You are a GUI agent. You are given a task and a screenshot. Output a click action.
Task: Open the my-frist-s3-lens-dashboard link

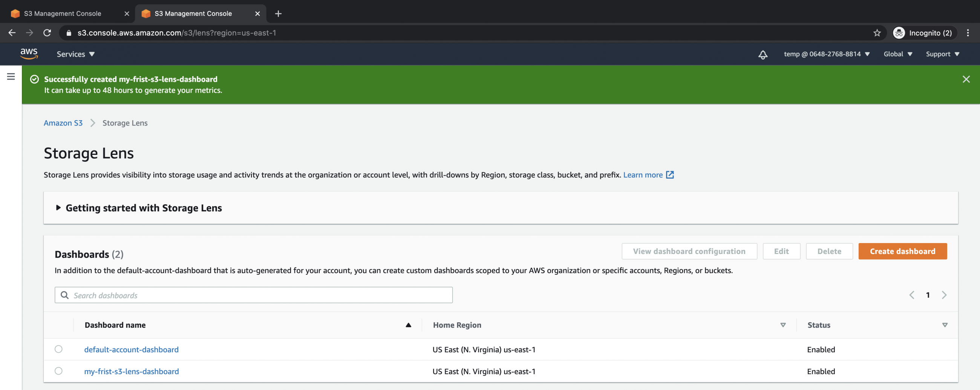(x=131, y=372)
